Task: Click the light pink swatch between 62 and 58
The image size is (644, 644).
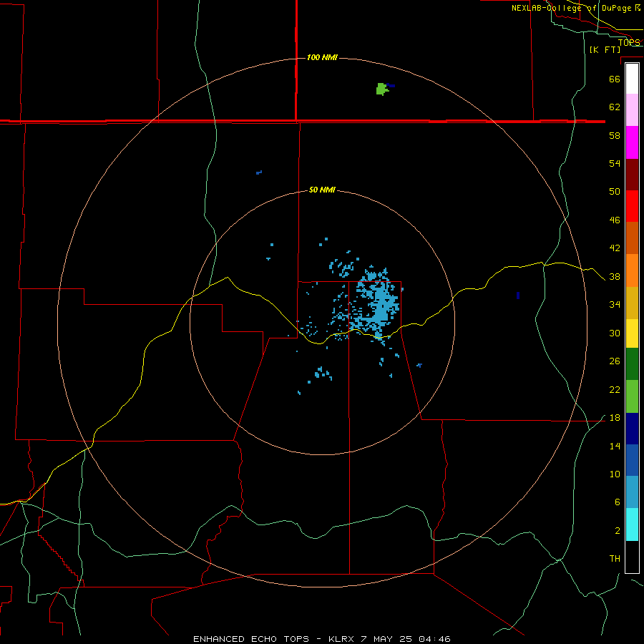Action: coord(632,110)
